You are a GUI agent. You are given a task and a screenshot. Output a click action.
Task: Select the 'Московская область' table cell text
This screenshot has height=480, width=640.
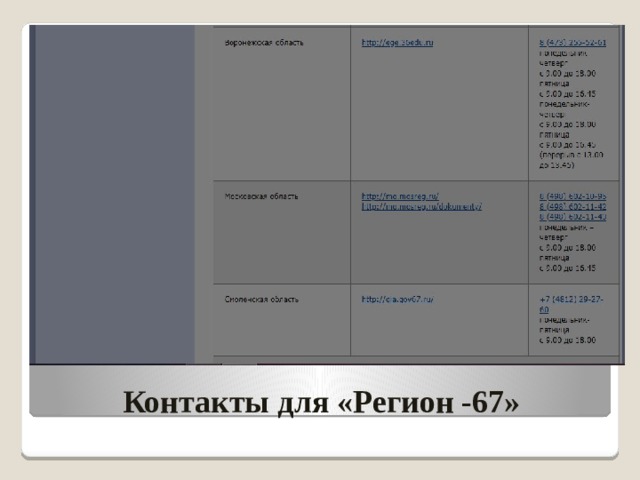coord(261,196)
